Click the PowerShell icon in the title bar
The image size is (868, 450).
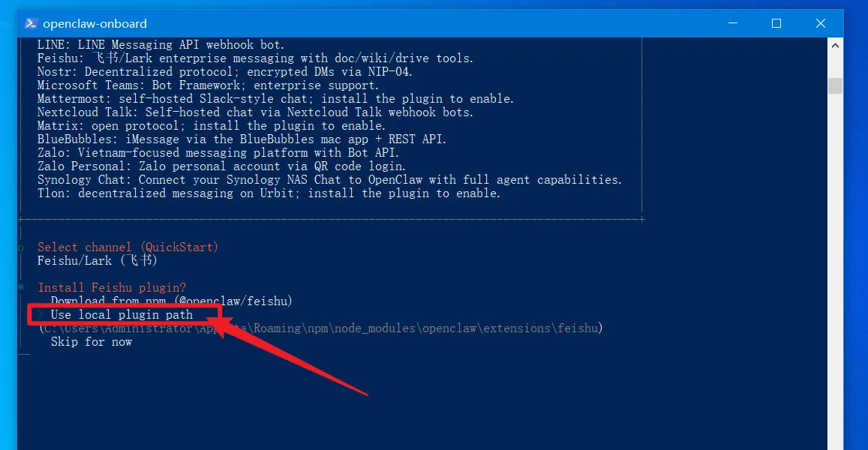[x=31, y=23]
